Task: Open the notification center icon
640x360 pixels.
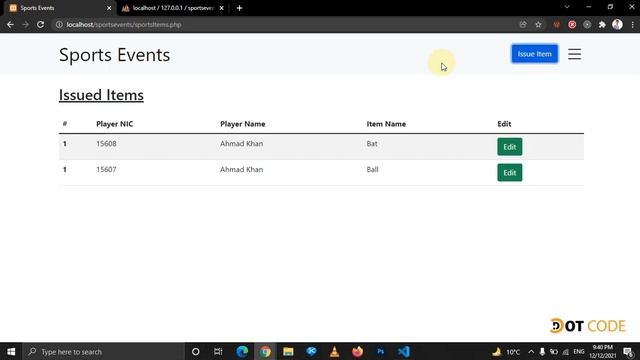Action: (629, 352)
